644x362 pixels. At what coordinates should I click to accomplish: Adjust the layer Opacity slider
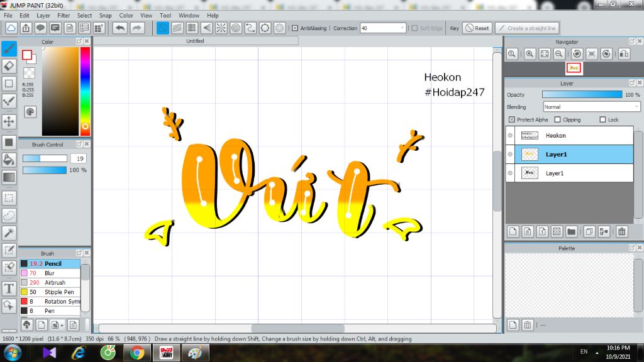pyautogui.click(x=582, y=94)
